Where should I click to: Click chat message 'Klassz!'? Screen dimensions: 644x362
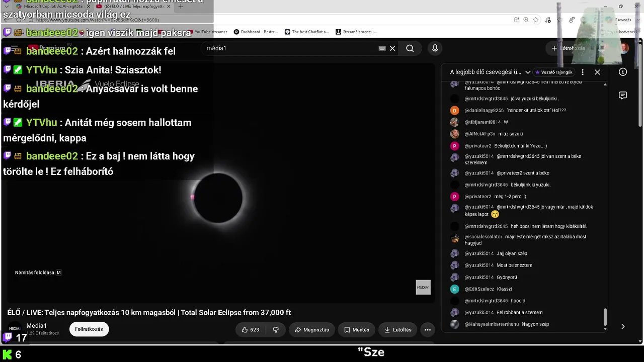coord(504,289)
